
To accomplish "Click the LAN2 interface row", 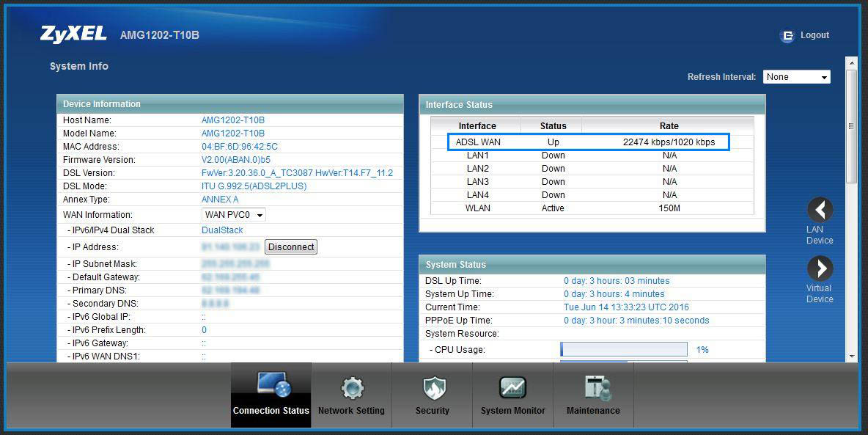I will click(x=592, y=169).
